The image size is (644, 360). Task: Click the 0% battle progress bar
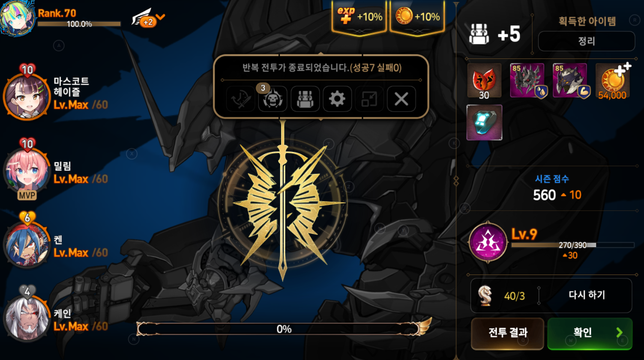(284, 329)
